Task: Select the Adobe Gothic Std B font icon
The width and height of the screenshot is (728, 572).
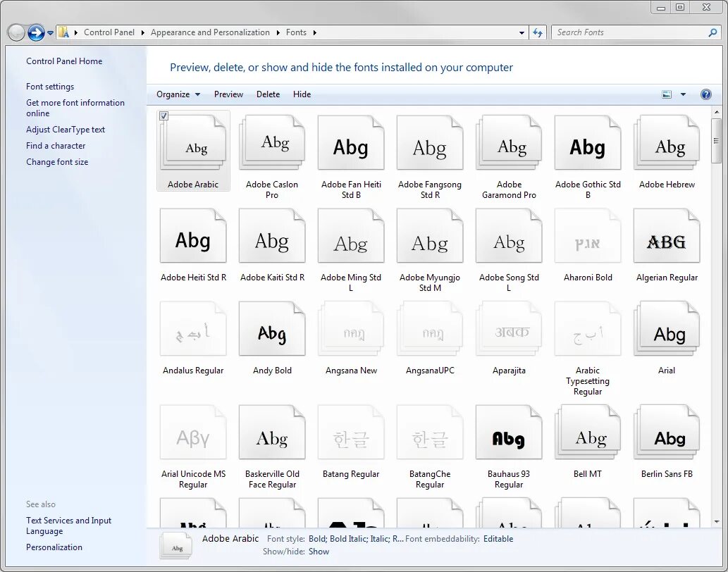Action: coord(588,142)
